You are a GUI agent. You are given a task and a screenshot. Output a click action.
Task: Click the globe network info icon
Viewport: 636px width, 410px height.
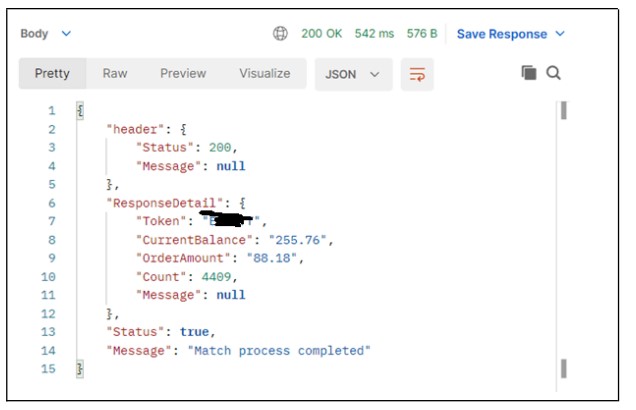(x=281, y=34)
